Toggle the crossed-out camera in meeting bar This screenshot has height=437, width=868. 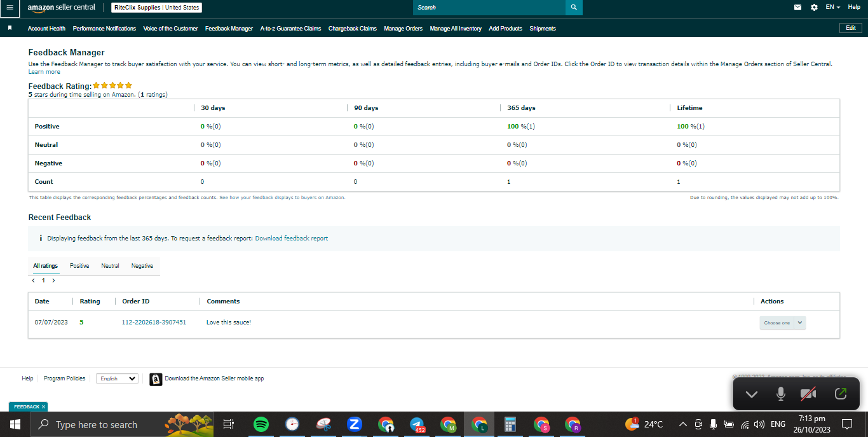click(808, 394)
